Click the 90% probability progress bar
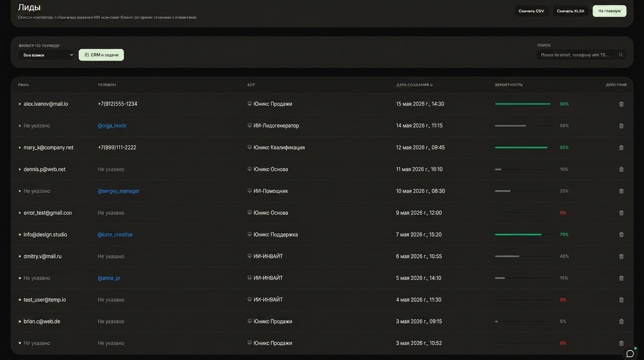 pyautogui.click(x=525, y=104)
